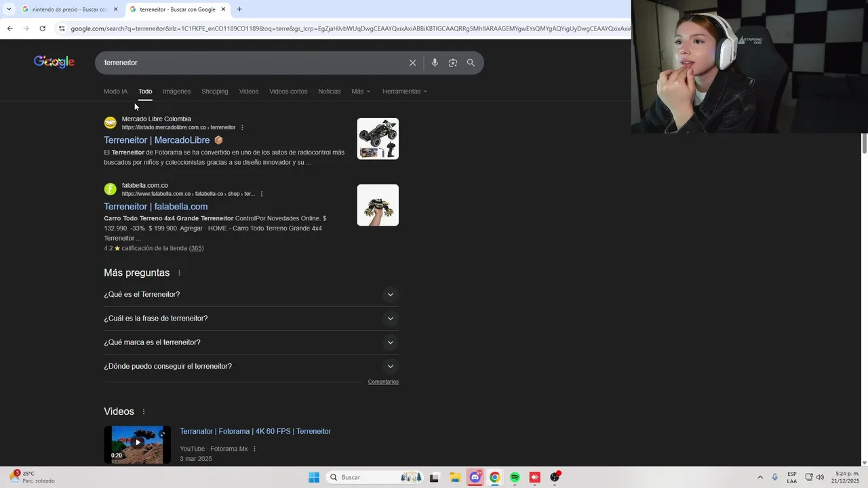Click the 365 store reviews link
Image resolution: width=868 pixels, height=488 pixels.
(x=196, y=249)
